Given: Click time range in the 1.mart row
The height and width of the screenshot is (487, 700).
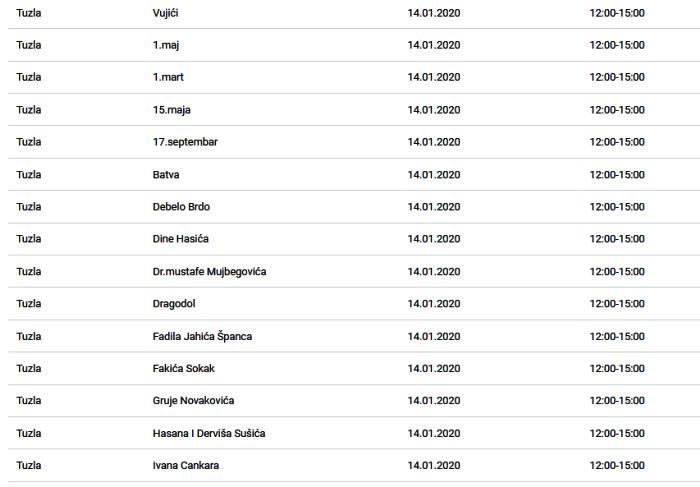Looking at the screenshot, I should coord(617,77).
